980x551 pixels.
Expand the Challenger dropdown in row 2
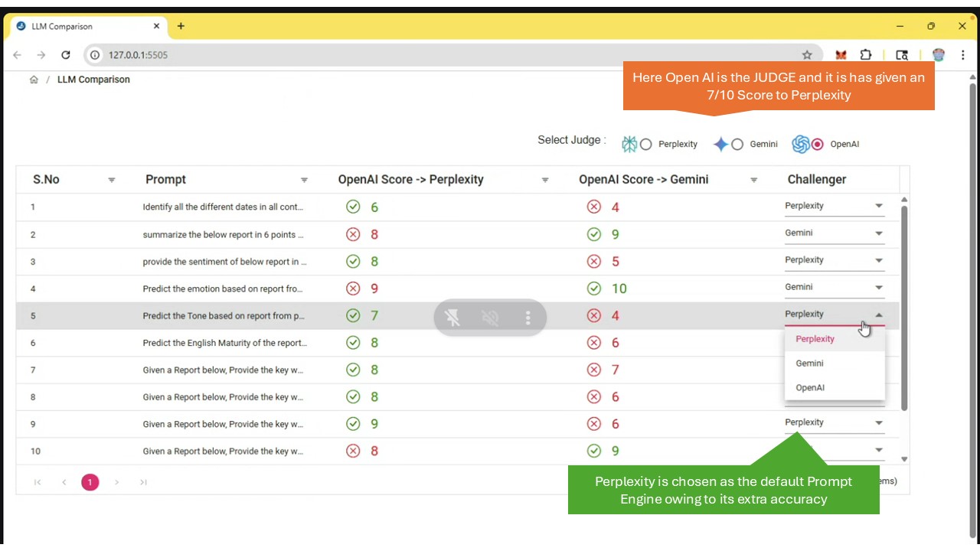[879, 233]
